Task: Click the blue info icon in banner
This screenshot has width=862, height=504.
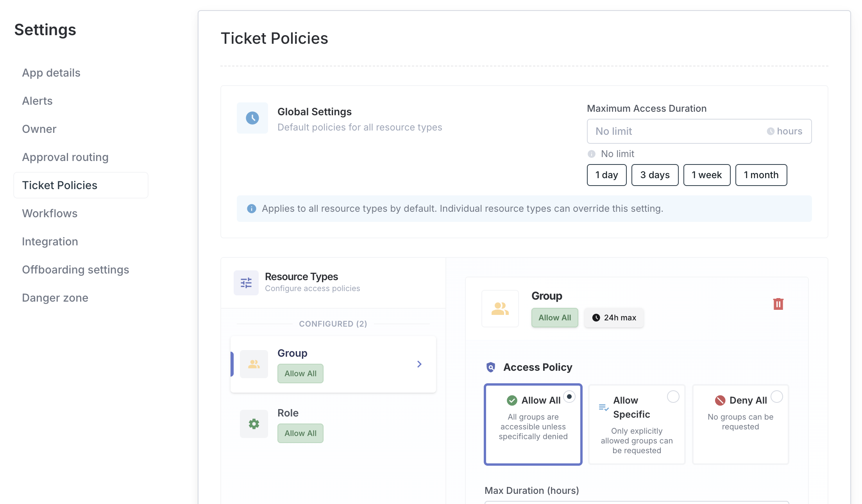Action: (x=252, y=209)
